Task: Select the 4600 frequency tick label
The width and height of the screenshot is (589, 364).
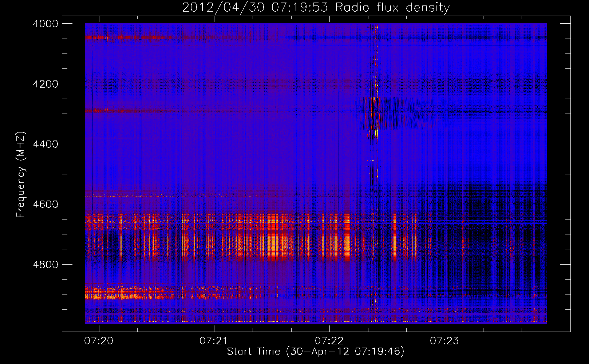Action: click(46, 204)
